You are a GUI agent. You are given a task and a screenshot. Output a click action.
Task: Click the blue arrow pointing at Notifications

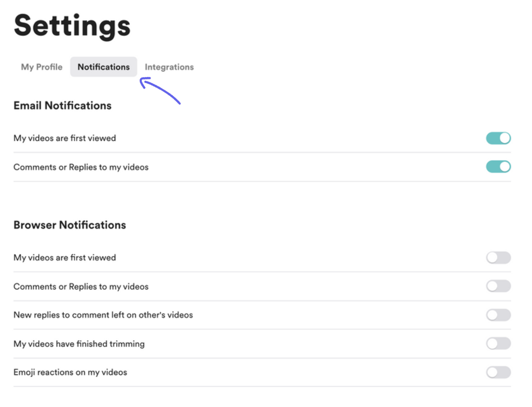tap(160, 91)
